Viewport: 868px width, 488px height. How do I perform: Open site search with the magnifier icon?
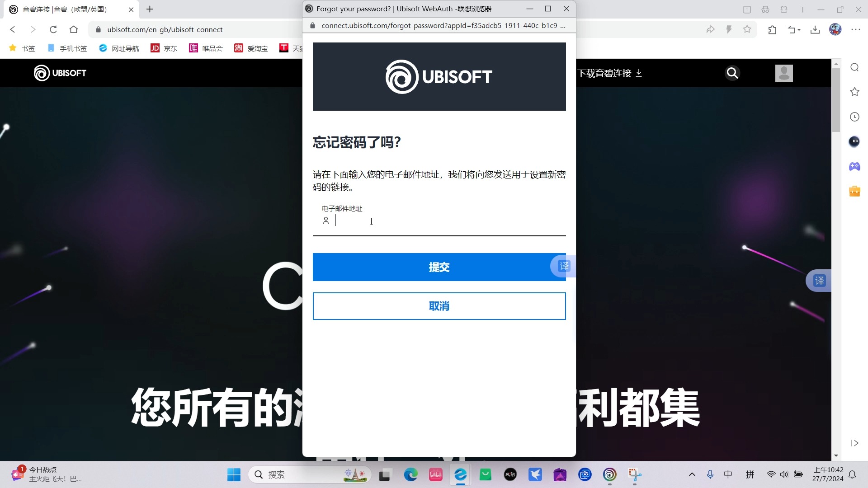point(732,73)
